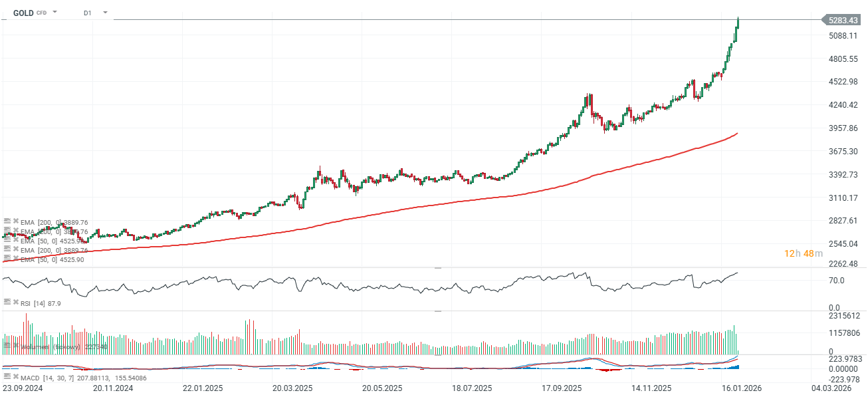Remove the MACD [14, 30, 7] indicator
Image resolution: width=868 pixels, height=399 pixels.
[15, 376]
